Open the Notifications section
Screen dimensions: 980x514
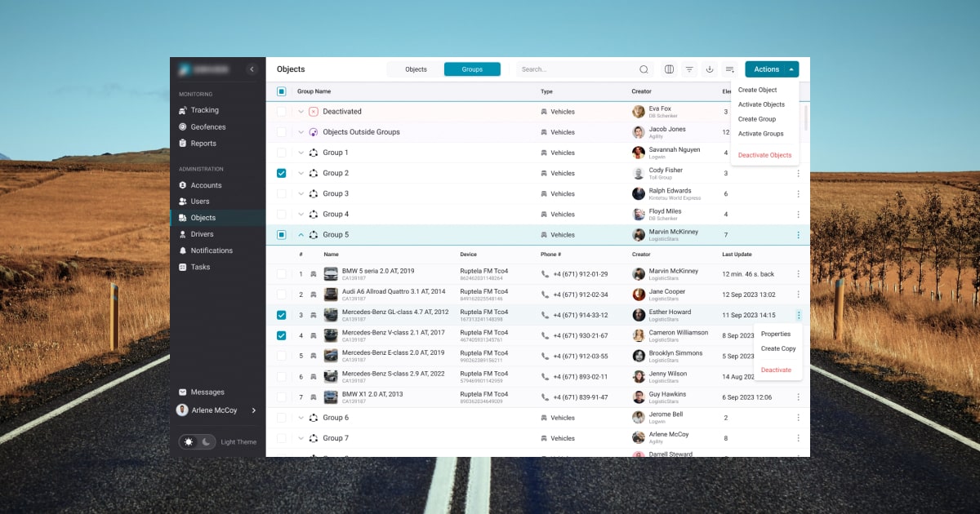point(211,250)
